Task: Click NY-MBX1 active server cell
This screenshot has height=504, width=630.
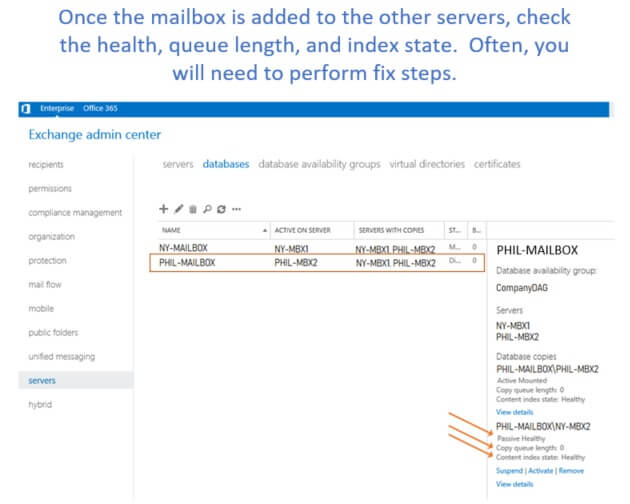Action: click(x=291, y=249)
